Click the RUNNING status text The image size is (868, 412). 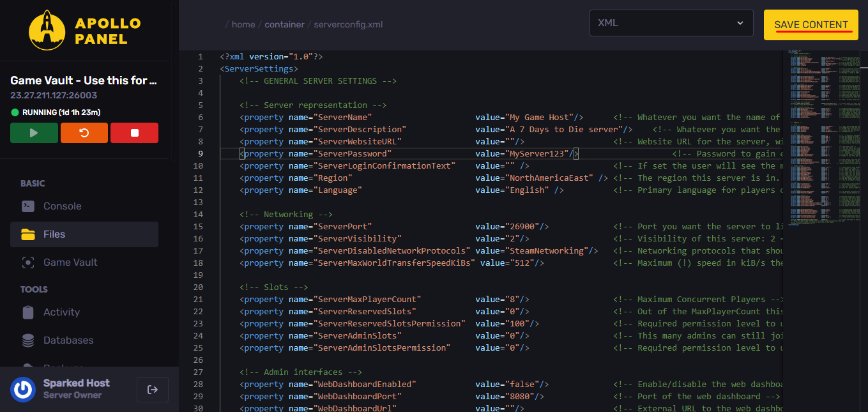[61, 112]
